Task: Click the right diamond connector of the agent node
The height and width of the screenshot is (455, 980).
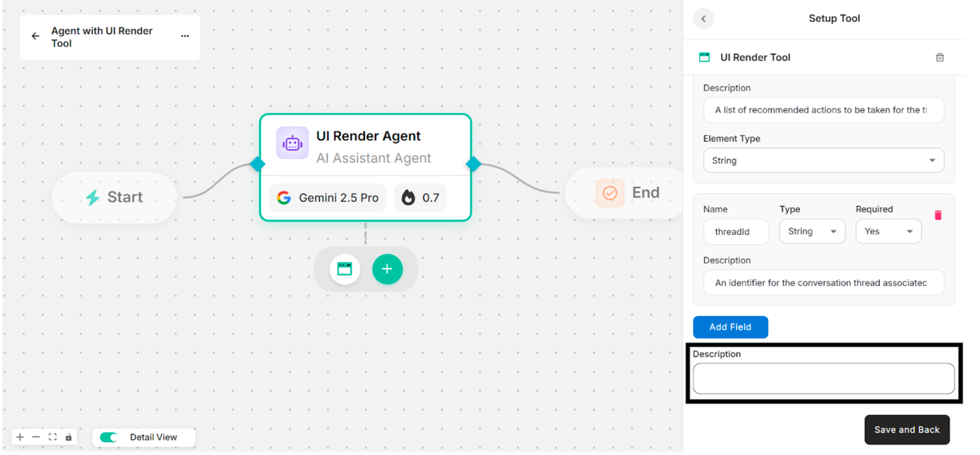Action: 474,165
